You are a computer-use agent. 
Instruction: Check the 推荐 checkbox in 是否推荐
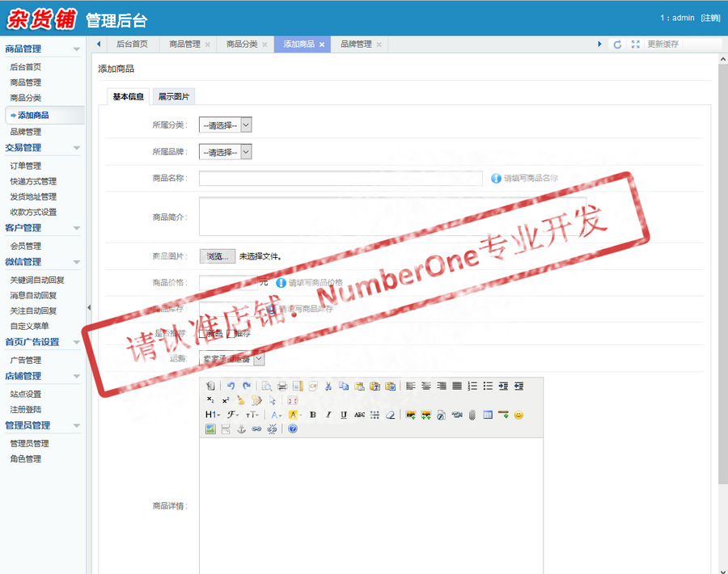[x=229, y=334]
